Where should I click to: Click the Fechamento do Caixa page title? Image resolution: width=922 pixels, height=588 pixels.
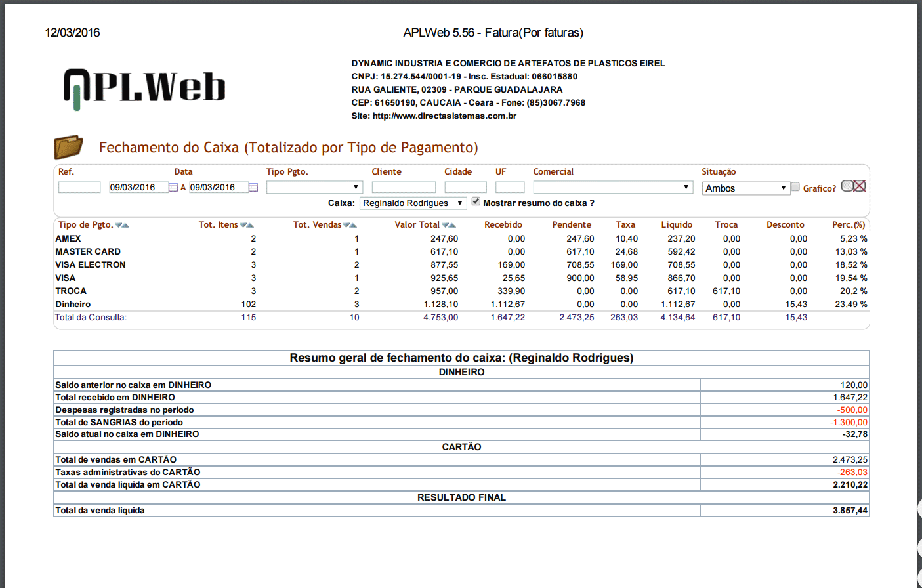pyautogui.click(x=289, y=148)
